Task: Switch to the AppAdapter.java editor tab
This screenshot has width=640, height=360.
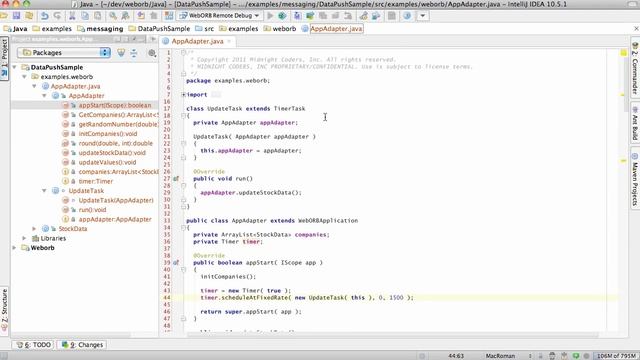Action: 197,41
